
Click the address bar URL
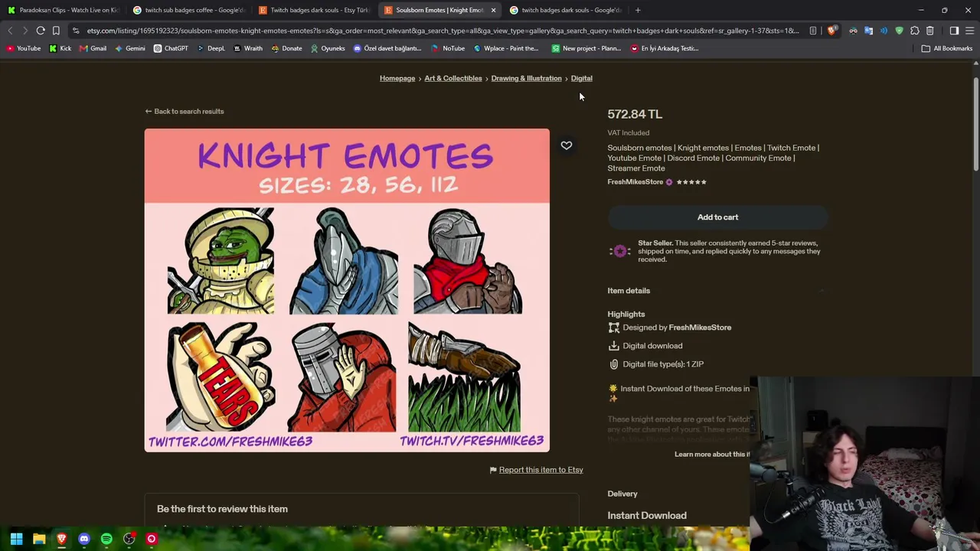(444, 31)
